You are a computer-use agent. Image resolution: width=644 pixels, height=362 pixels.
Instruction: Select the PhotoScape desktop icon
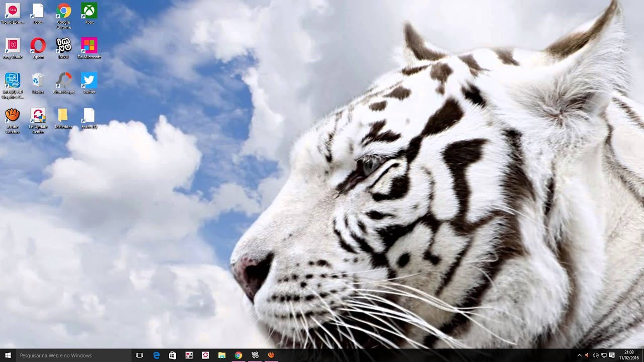[63, 83]
